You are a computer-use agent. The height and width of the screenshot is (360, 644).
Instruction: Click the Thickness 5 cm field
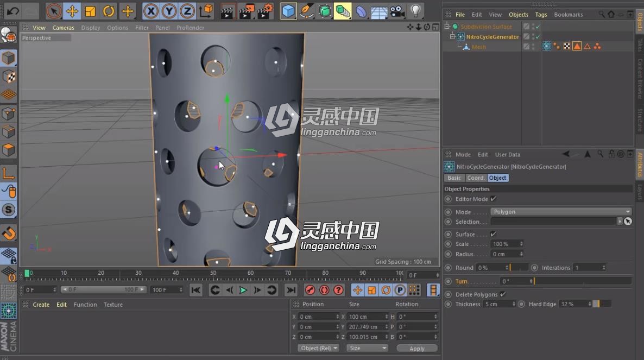point(499,304)
